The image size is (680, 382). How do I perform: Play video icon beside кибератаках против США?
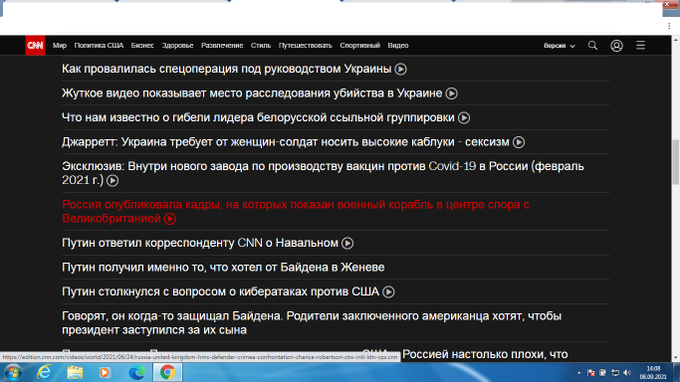coord(389,292)
